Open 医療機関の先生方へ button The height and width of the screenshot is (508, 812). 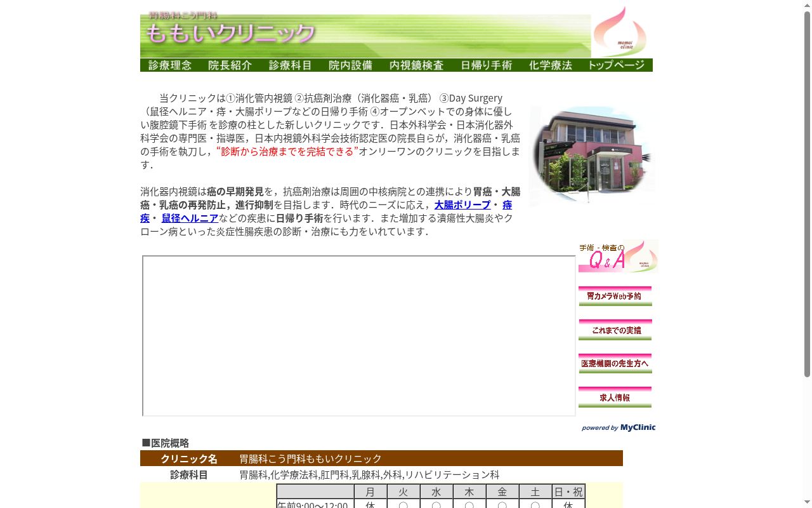click(615, 364)
